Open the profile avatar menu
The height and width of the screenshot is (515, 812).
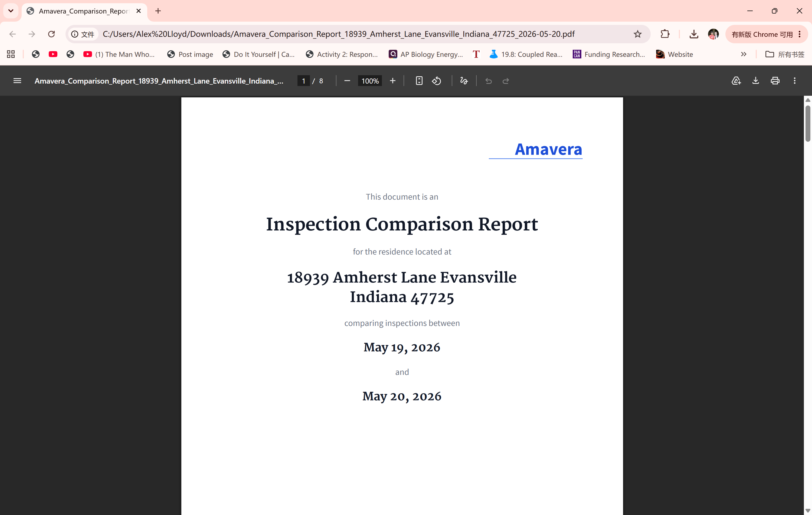point(713,34)
